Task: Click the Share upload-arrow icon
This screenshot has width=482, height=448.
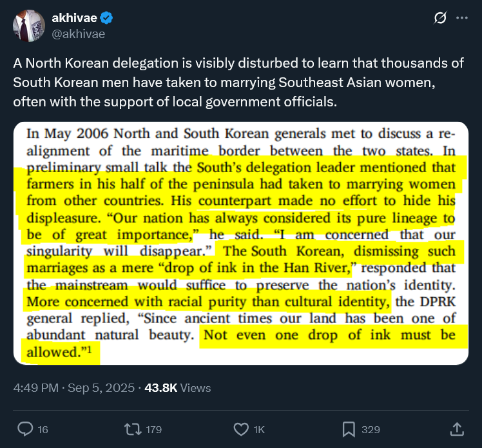Action: 456,429
